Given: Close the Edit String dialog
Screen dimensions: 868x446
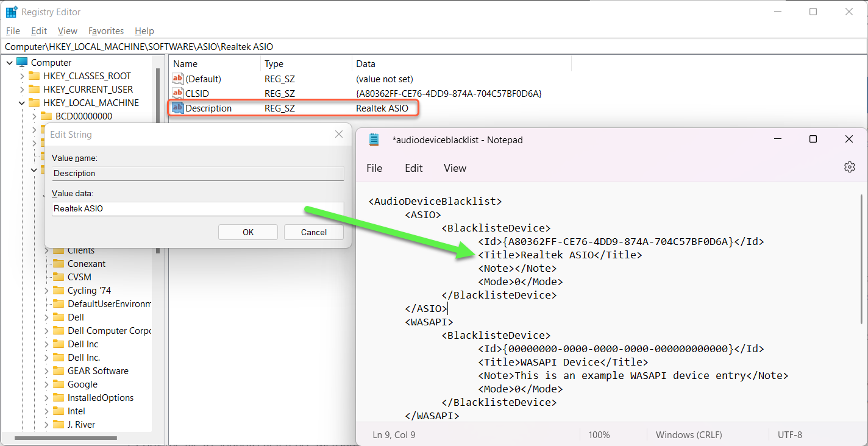Looking at the screenshot, I should tap(339, 135).
